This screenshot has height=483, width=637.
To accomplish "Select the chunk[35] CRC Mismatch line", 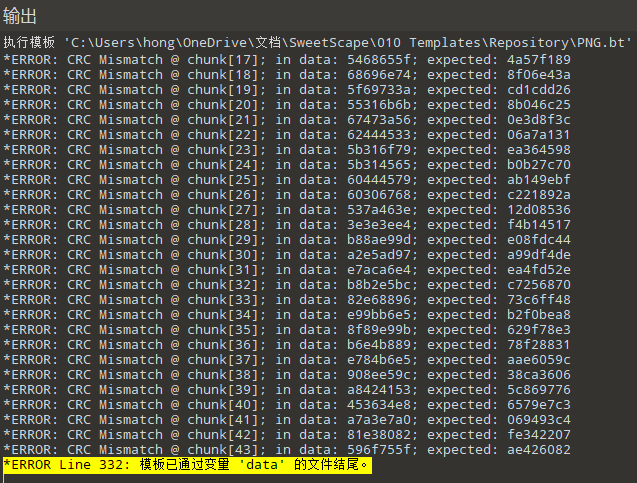I will (287, 330).
